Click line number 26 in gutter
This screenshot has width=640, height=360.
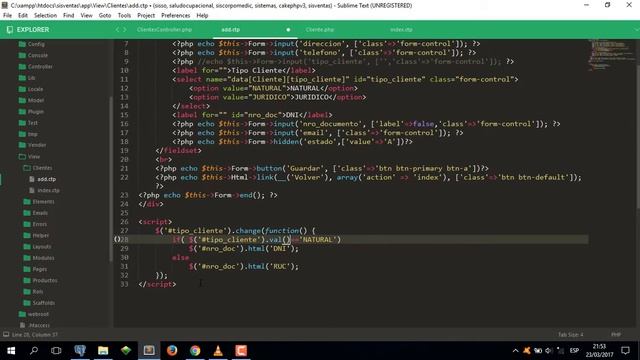point(124,222)
